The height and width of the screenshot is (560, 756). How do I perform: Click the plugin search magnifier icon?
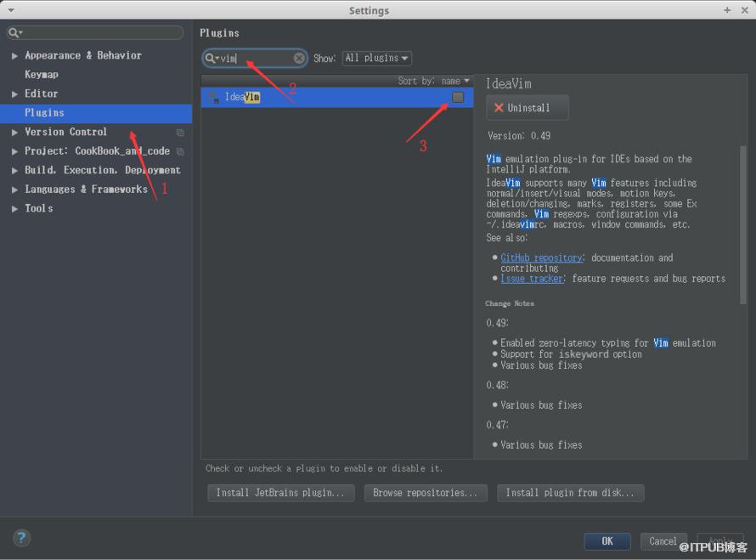tap(211, 59)
